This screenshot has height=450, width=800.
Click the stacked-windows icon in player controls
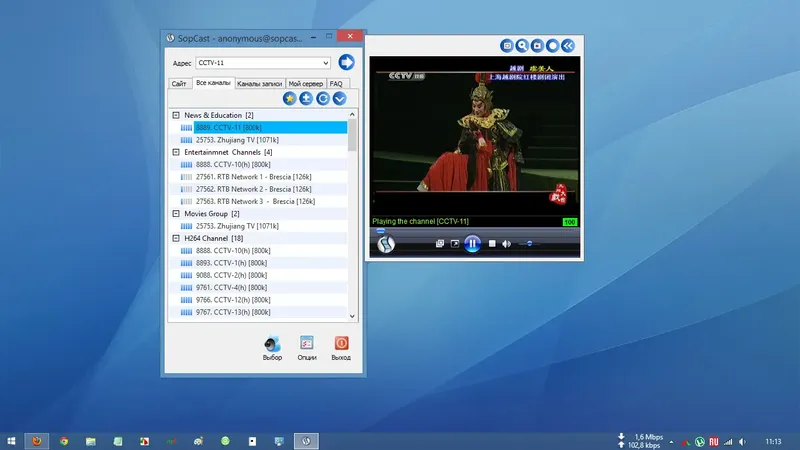coord(440,244)
